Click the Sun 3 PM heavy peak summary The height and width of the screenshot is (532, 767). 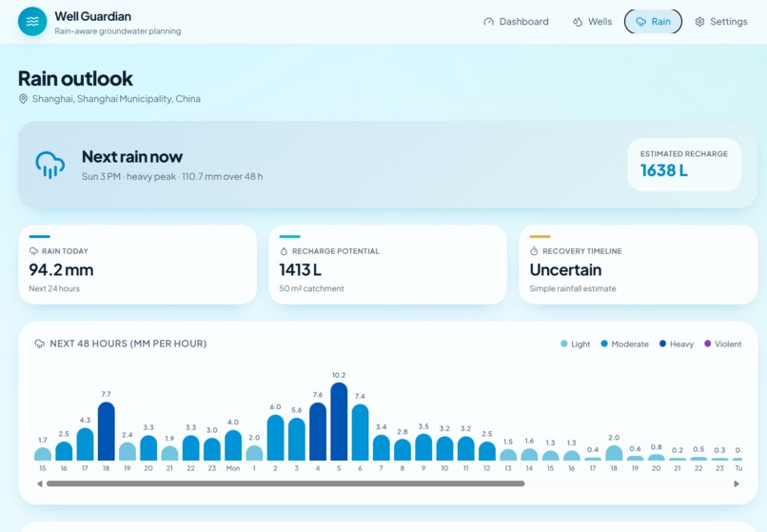click(x=172, y=176)
